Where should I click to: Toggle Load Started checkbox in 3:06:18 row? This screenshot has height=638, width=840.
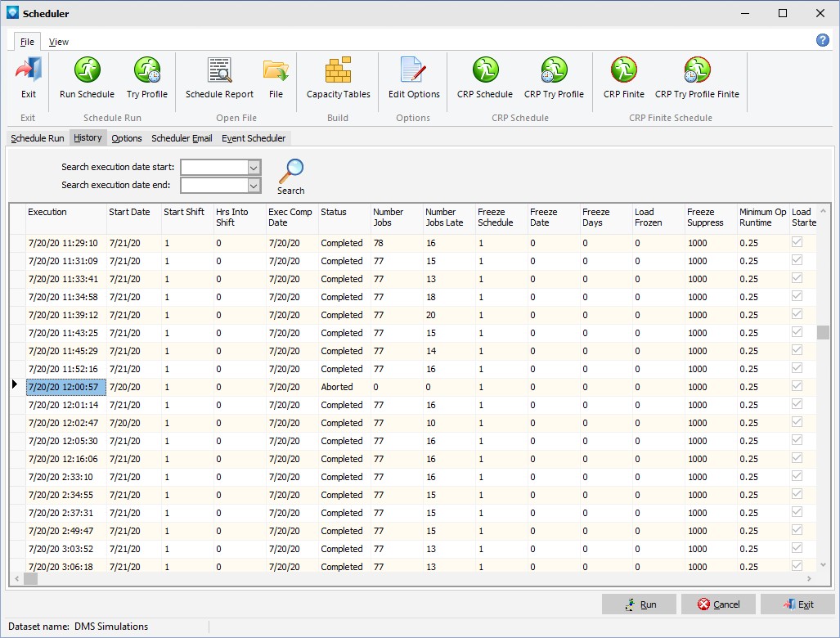click(x=797, y=566)
